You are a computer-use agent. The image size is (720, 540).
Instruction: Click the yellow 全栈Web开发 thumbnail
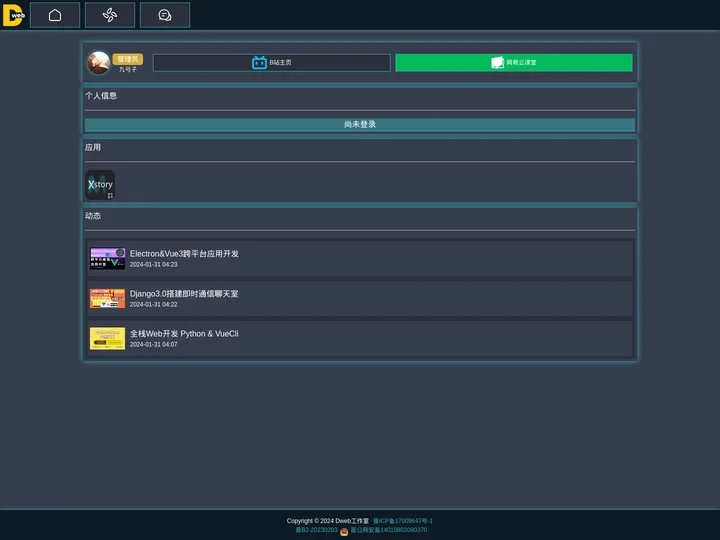point(107,338)
